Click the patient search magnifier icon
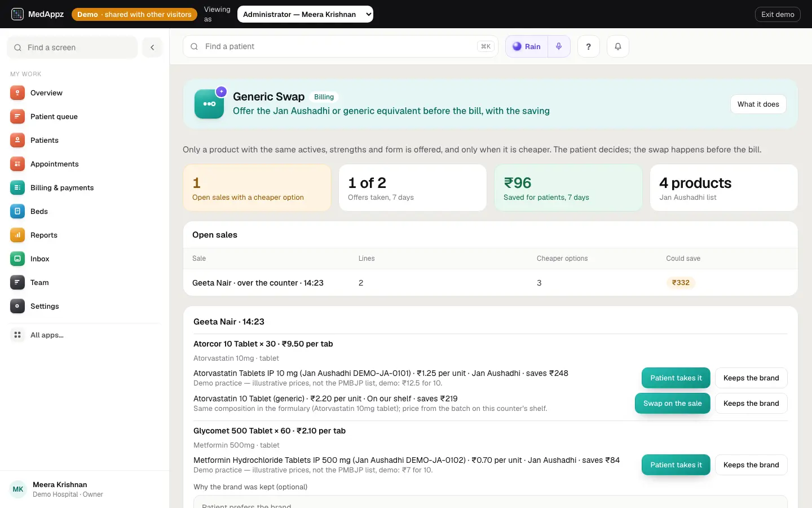This screenshot has width=812, height=508. coord(194,46)
